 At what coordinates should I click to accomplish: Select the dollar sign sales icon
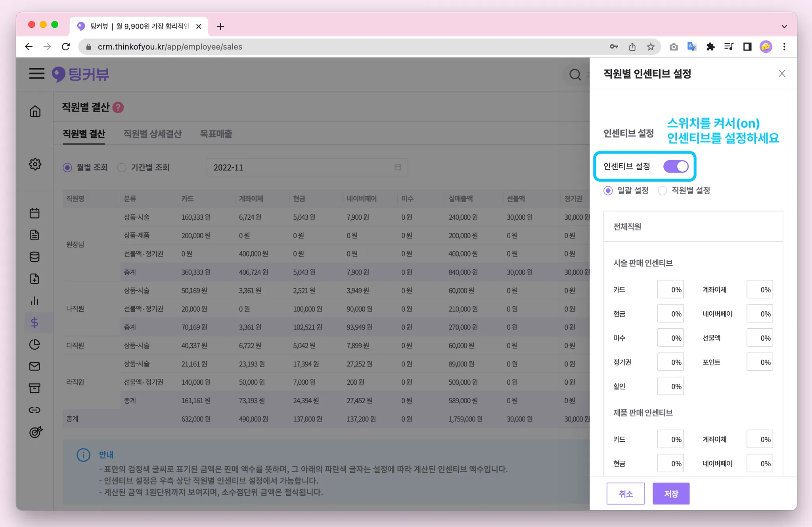click(x=35, y=323)
